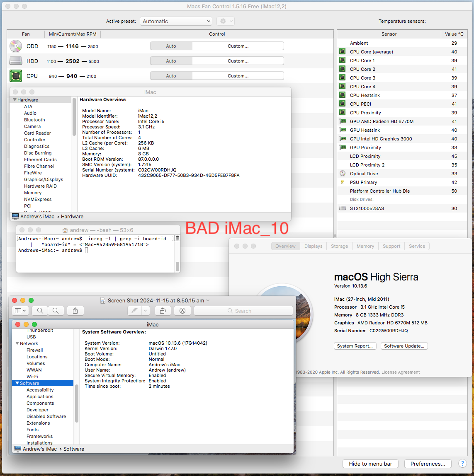Click the document icon in Preview title
This screenshot has width=474, height=476.
pyautogui.click(x=103, y=300)
